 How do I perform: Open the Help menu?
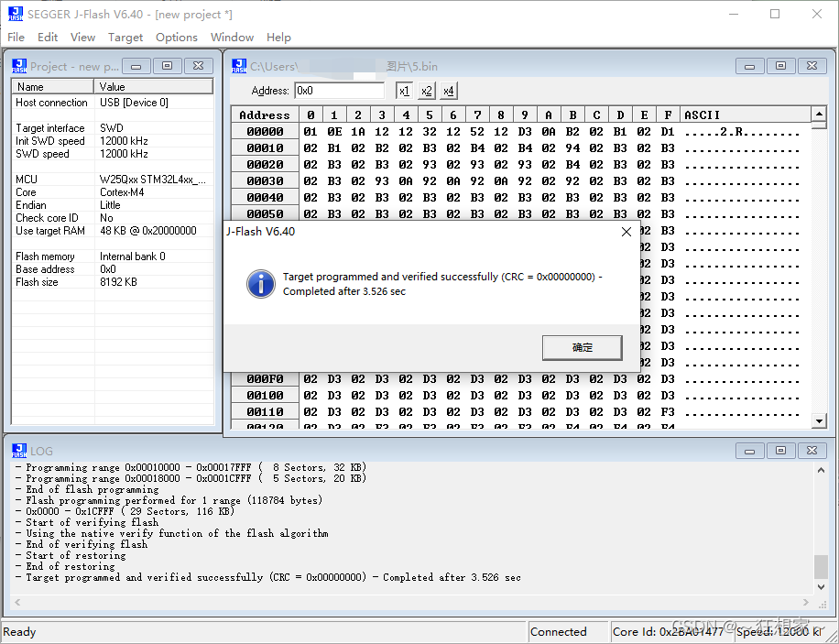(278, 38)
